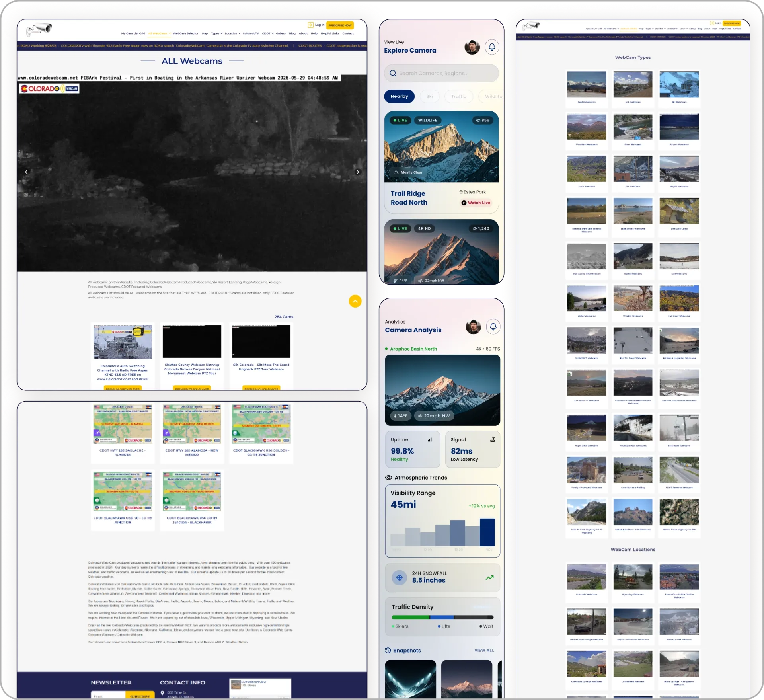This screenshot has height=700, width=764.
Task: Open profile avatar in Camera Analysis panel
Action: (x=474, y=327)
